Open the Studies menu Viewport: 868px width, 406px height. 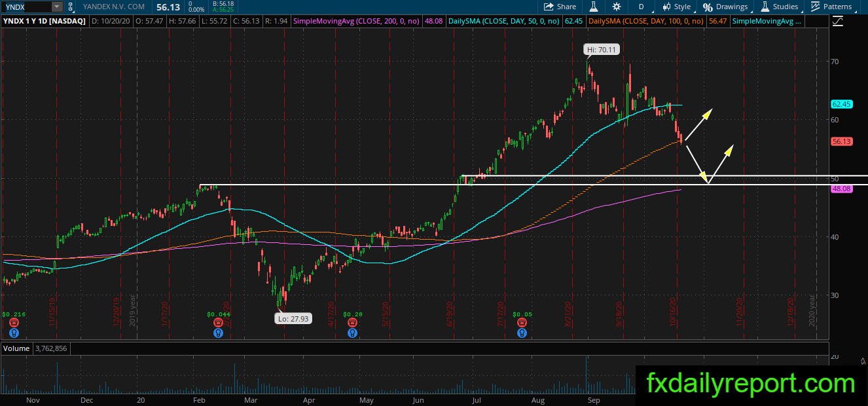tap(780, 7)
